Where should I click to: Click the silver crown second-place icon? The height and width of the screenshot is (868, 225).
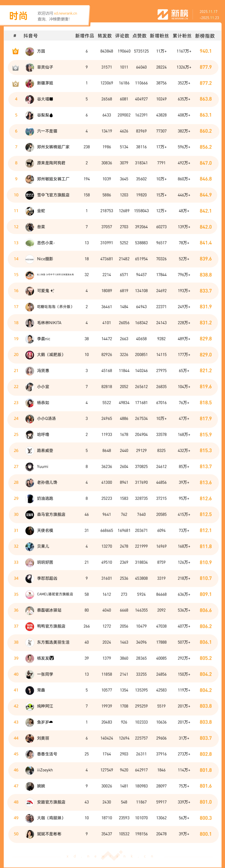click(x=15, y=67)
